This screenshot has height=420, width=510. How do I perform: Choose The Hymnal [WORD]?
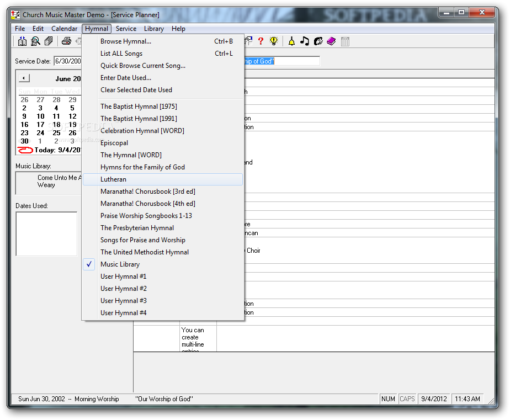click(163, 155)
